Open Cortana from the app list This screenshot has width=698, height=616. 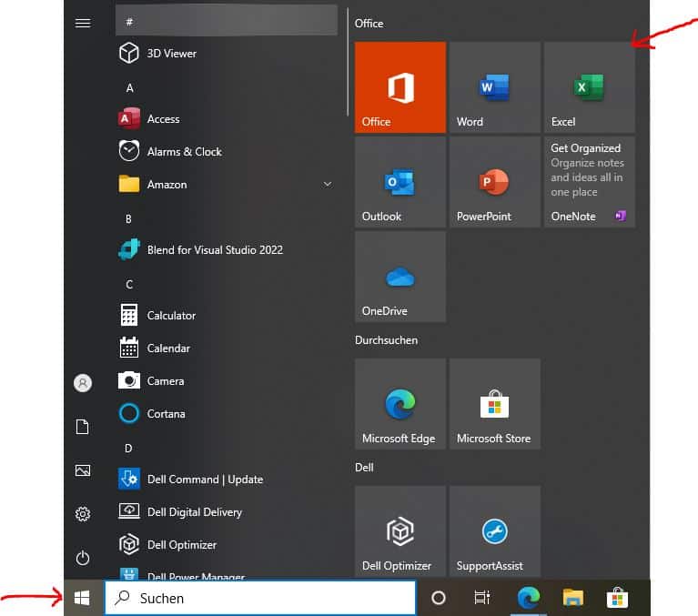pyautogui.click(x=226, y=413)
